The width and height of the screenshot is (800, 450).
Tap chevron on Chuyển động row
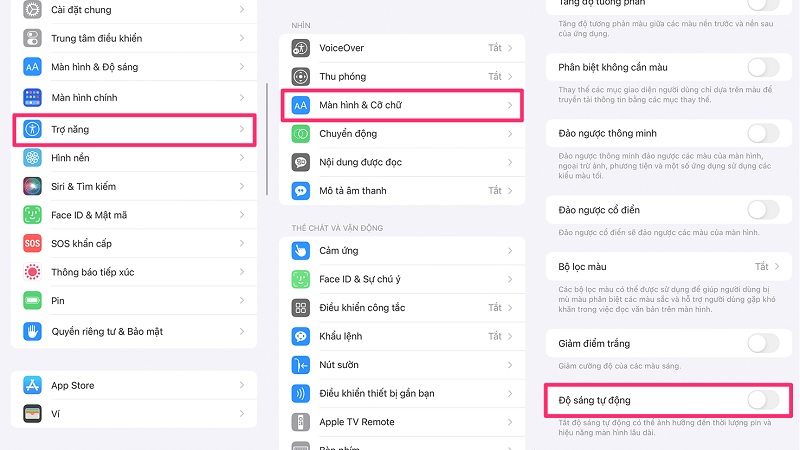pyautogui.click(x=510, y=134)
